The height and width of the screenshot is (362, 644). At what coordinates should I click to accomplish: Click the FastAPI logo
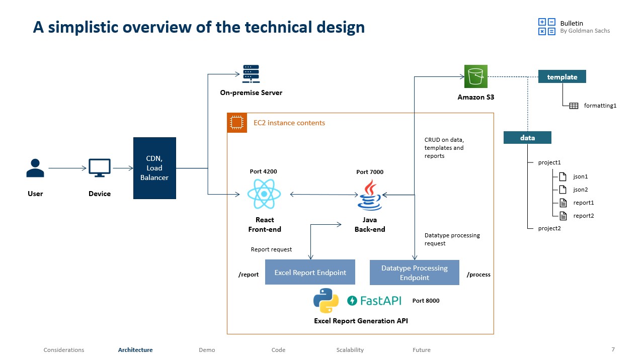pos(374,301)
